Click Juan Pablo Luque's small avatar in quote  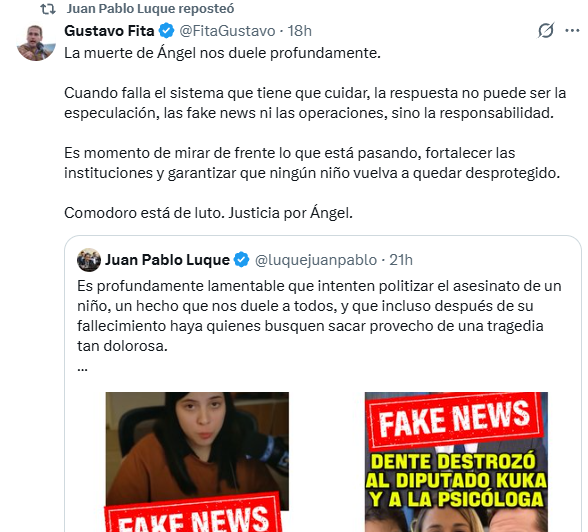(89, 260)
